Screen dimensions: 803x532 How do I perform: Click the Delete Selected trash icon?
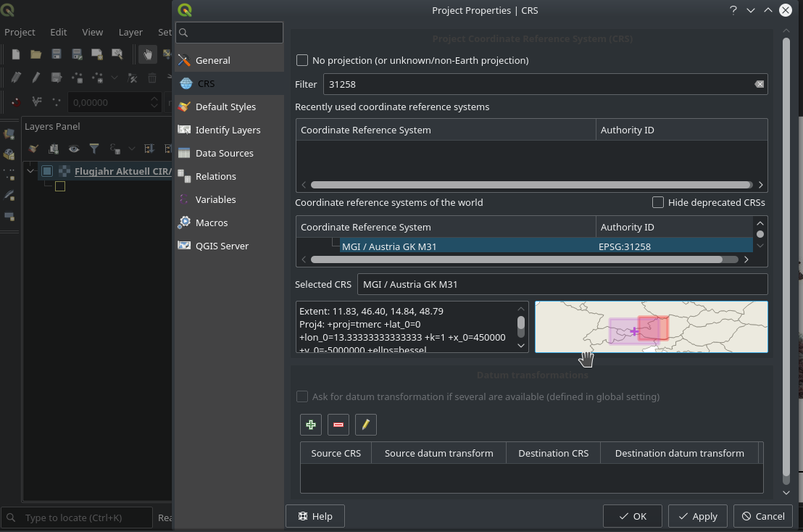(152, 78)
